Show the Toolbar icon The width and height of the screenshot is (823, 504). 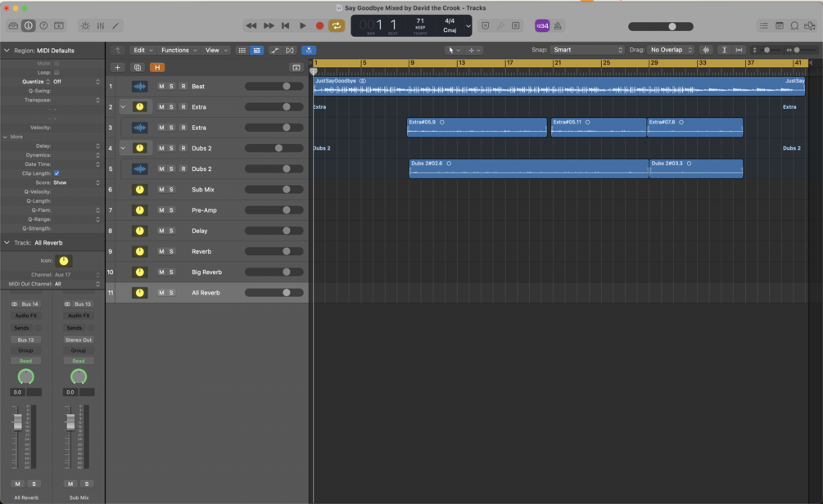pos(59,25)
